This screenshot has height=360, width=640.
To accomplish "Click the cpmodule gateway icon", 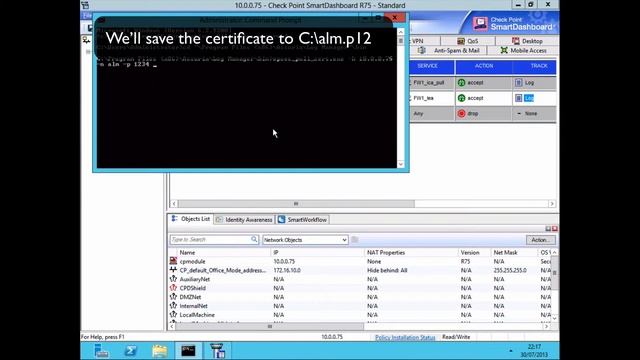I will coord(173,261).
